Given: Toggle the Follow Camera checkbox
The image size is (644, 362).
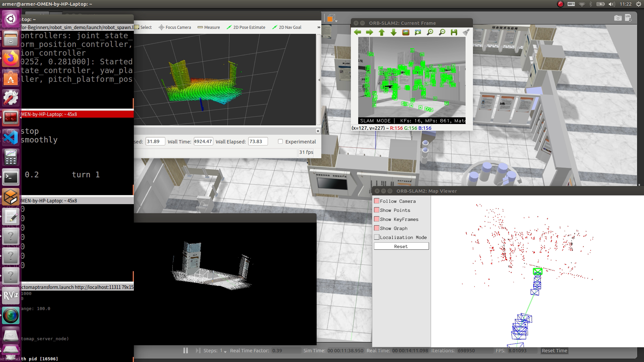Looking at the screenshot, I should tap(377, 201).
